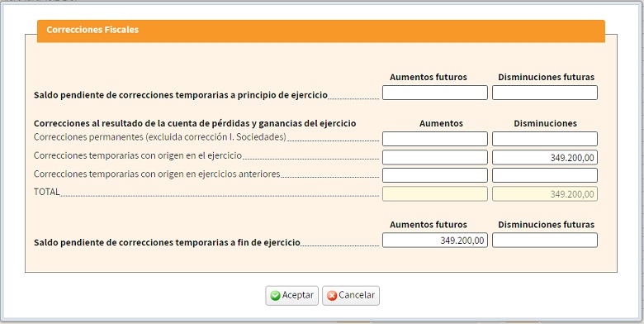Click bottom Disminuciones futuras column header
This screenshot has width=644, height=324.
(547, 225)
